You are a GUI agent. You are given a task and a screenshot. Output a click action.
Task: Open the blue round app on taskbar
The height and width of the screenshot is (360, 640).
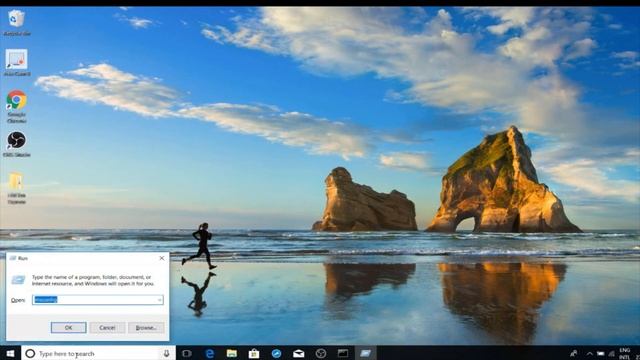pos(276,353)
